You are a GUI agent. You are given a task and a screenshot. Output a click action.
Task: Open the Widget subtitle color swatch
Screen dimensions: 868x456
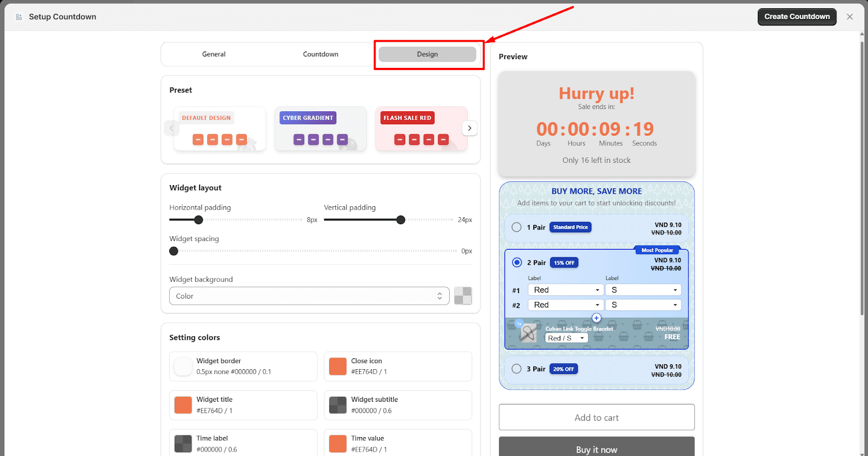pos(337,405)
